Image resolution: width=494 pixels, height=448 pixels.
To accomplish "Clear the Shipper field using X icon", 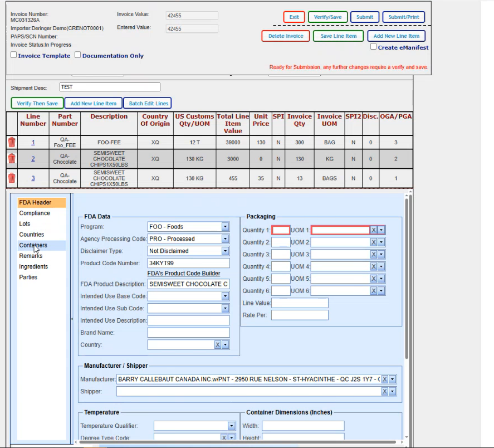I will tap(385, 392).
